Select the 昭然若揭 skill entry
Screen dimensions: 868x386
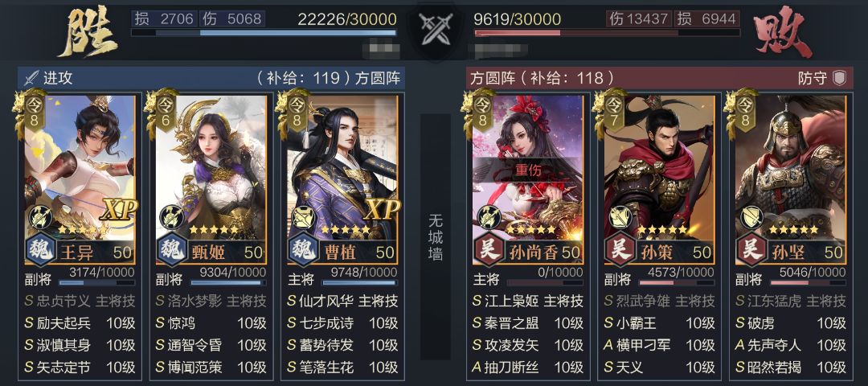[x=791, y=367]
